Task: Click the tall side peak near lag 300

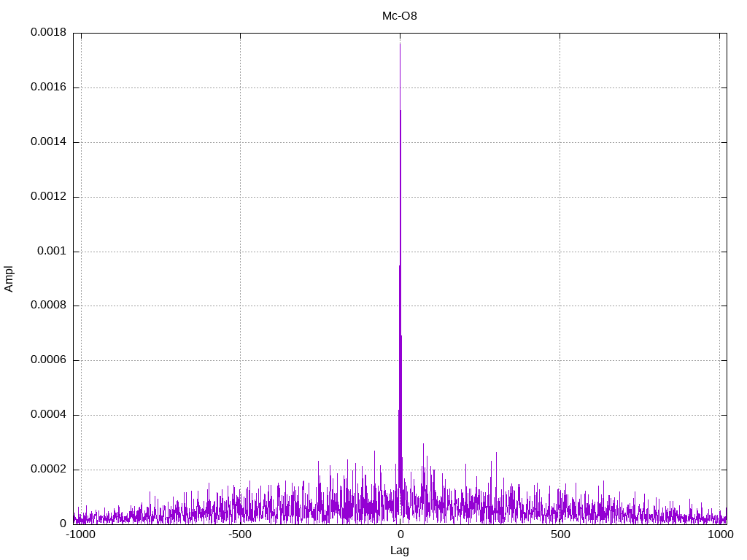Action: (496, 454)
